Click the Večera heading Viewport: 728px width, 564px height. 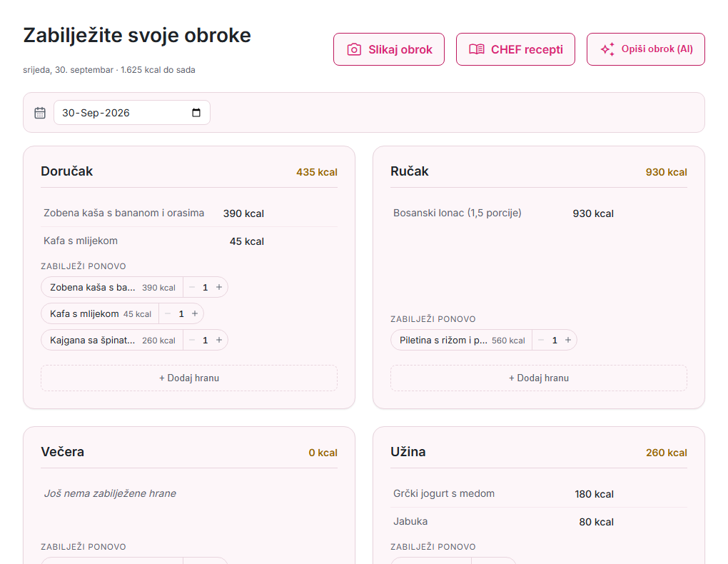pos(63,452)
